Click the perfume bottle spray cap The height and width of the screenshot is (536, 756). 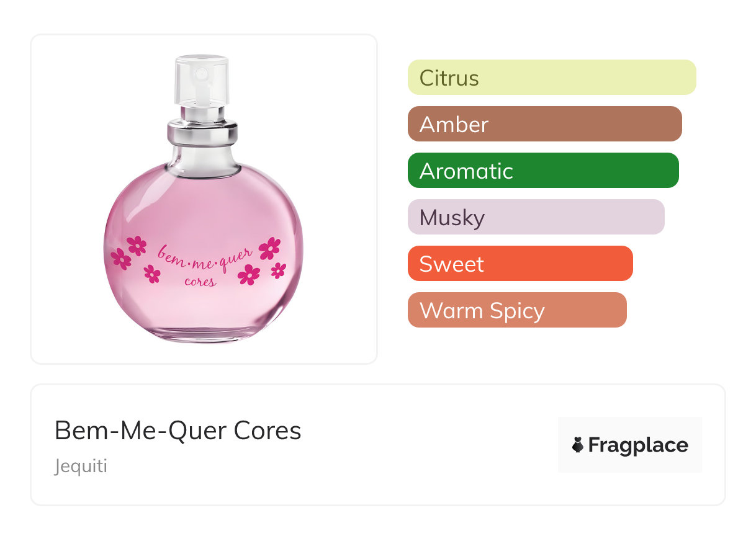click(x=202, y=79)
